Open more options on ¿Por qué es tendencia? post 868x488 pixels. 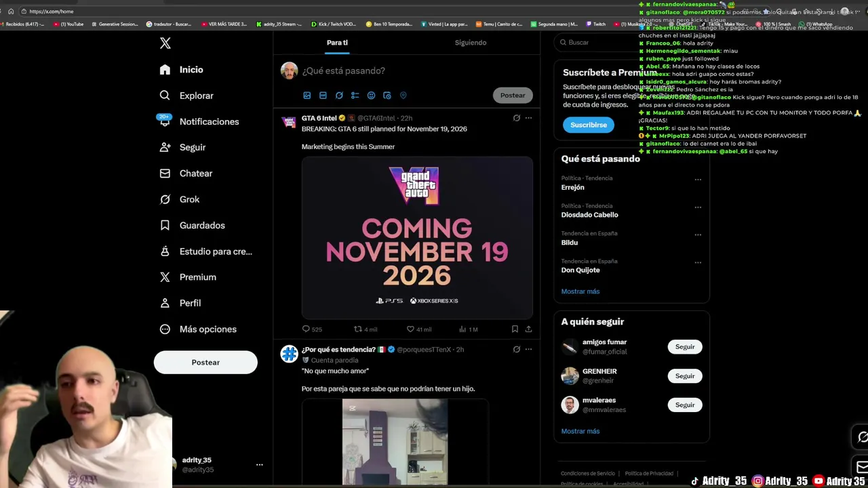coord(528,350)
